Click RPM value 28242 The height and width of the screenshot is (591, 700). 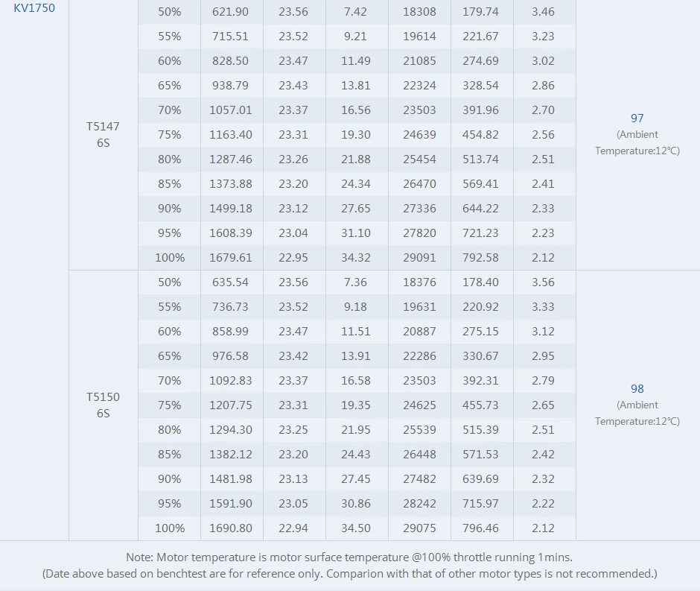click(419, 503)
